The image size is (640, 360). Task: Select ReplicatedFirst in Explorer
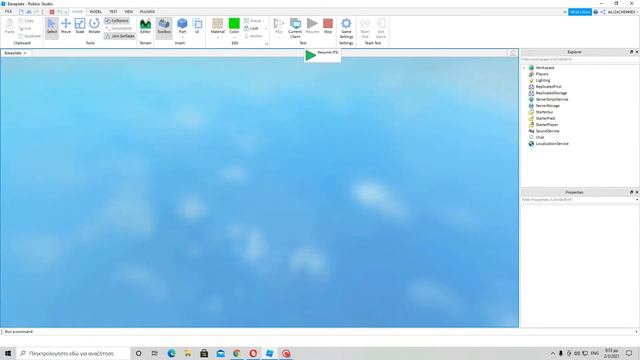click(x=548, y=87)
